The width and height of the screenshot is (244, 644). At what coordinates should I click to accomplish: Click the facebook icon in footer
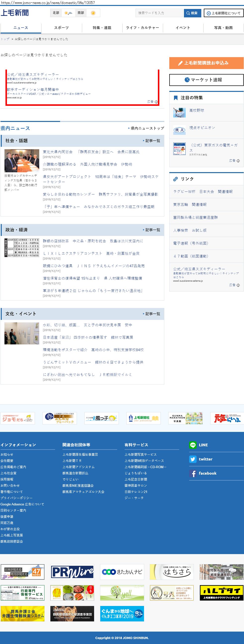click(x=193, y=473)
